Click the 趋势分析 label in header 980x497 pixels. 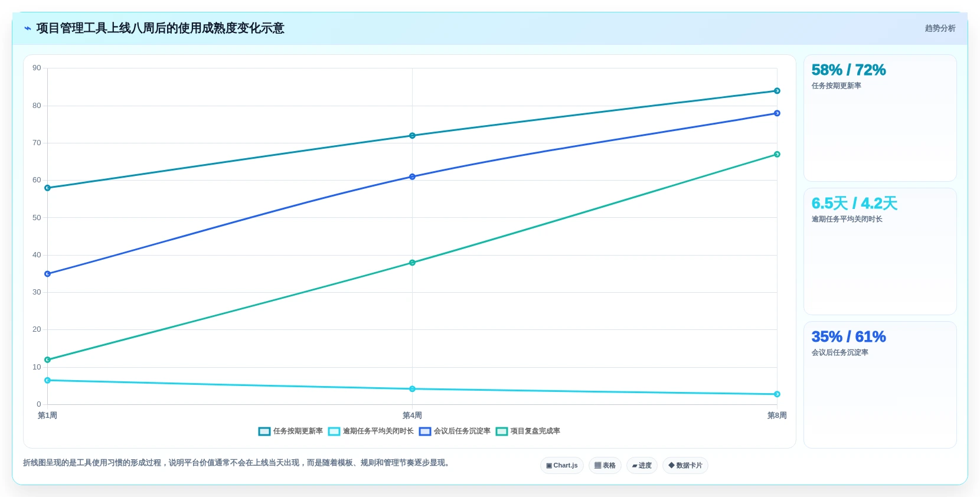click(940, 28)
